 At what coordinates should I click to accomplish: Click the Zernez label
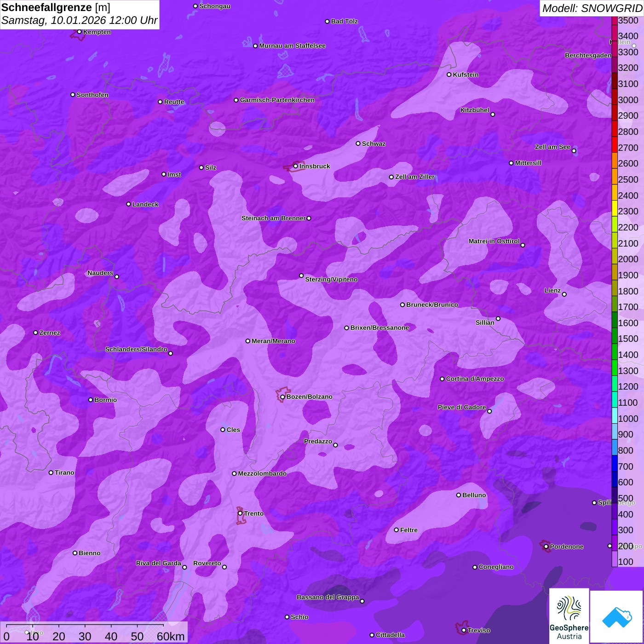click(x=50, y=333)
